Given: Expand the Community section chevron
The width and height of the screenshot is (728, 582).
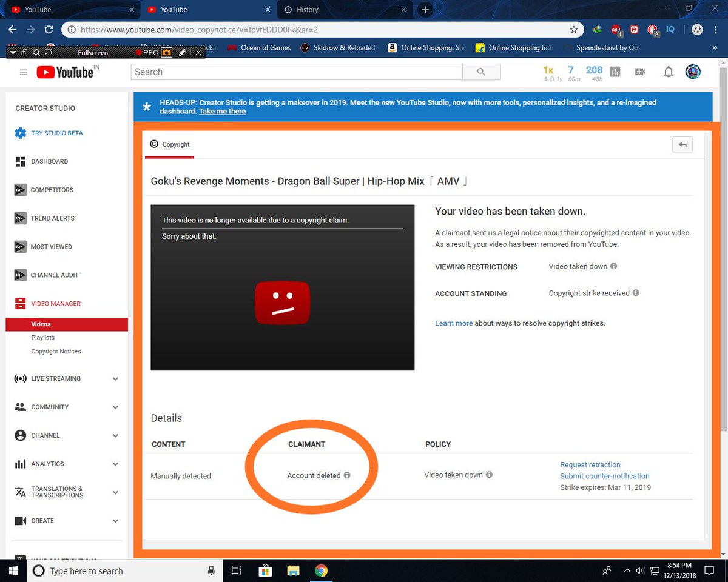Looking at the screenshot, I should pos(115,407).
